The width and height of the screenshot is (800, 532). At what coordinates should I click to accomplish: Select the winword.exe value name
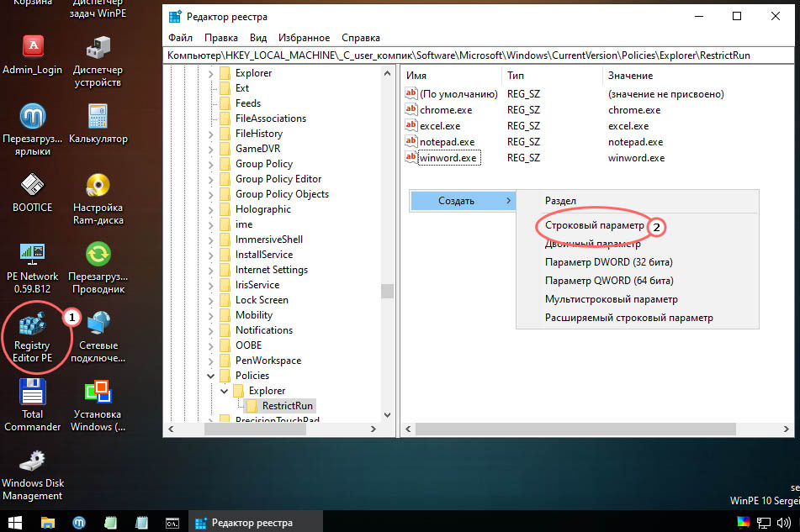tap(448, 158)
